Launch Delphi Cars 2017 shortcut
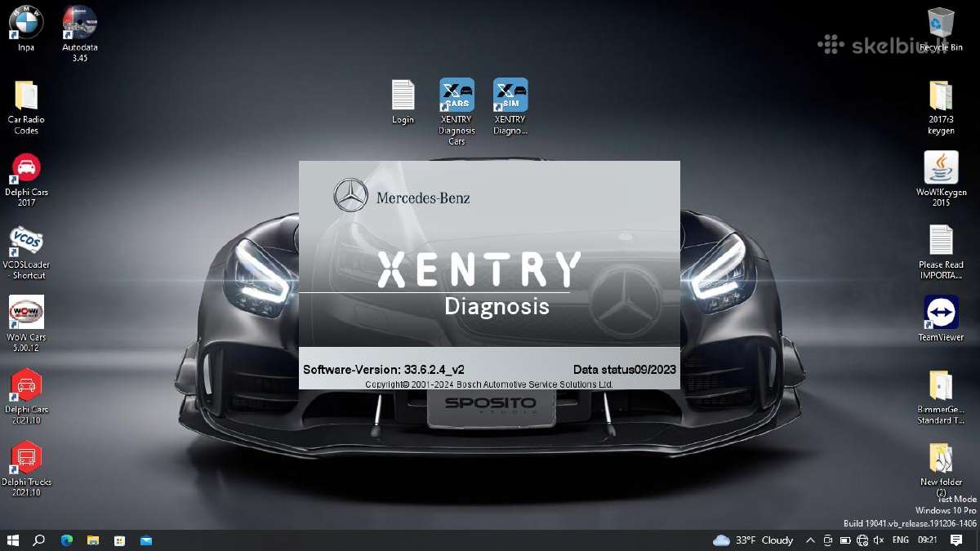This screenshot has height=551, width=980. click(x=26, y=180)
